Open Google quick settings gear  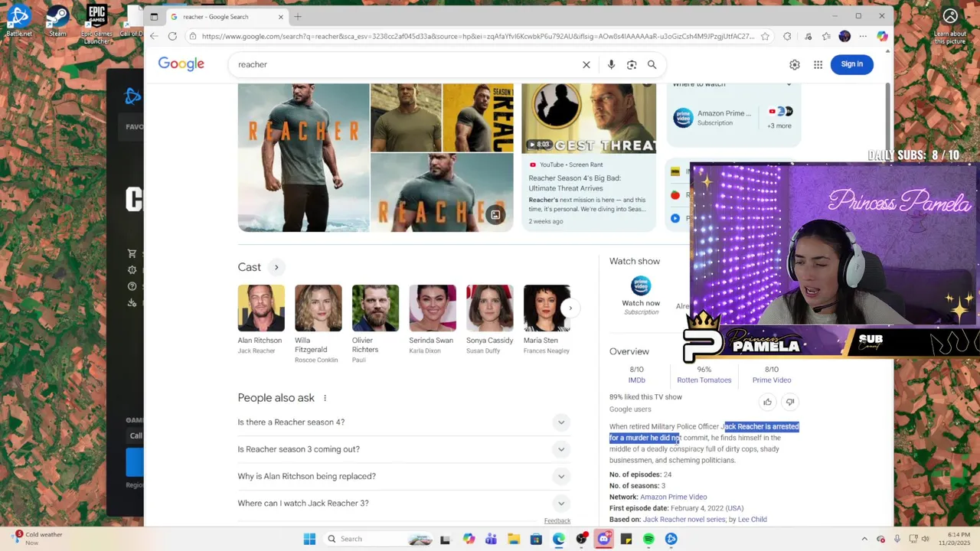pyautogui.click(x=795, y=65)
